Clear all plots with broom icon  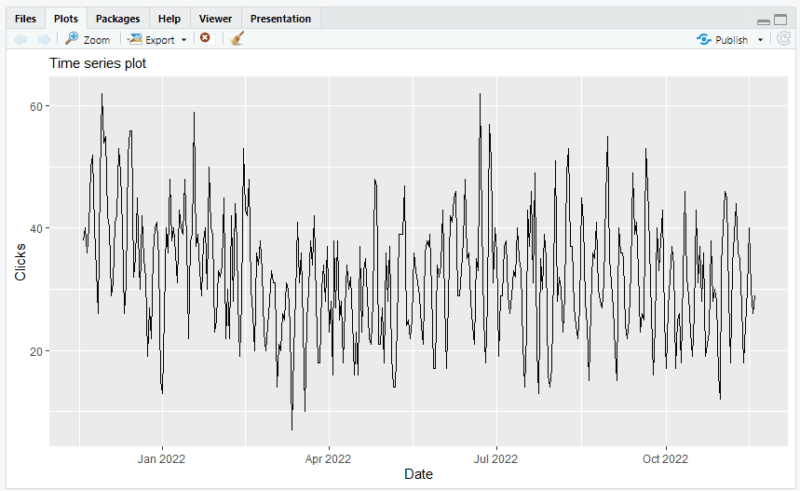pos(237,39)
